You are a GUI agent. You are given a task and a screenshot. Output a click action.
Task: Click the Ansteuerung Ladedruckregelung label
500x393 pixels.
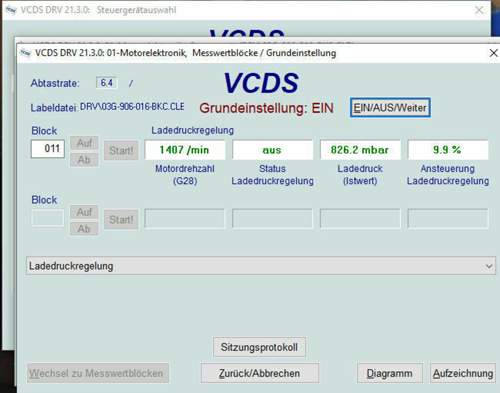click(x=448, y=175)
